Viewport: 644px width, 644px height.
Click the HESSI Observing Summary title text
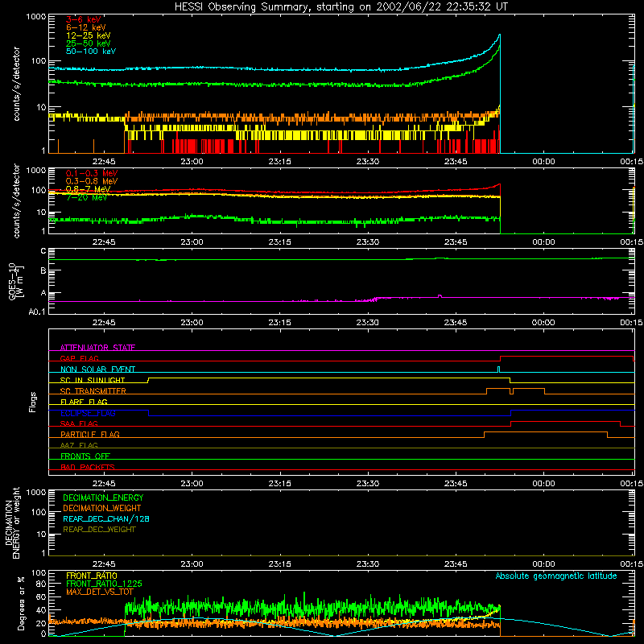341,7
